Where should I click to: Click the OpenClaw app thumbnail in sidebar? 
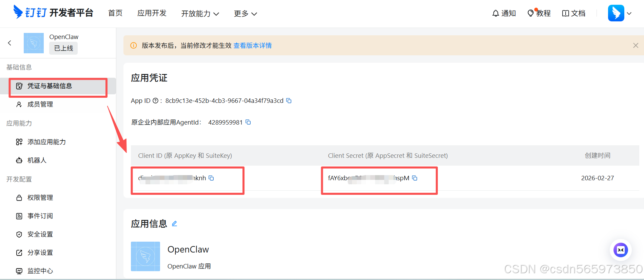[34, 43]
